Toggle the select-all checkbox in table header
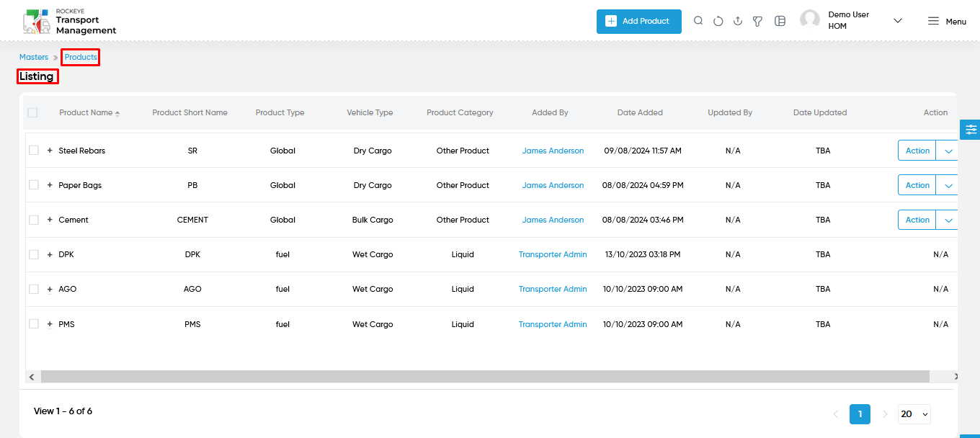The height and width of the screenshot is (438, 980). click(x=32, y=112)
